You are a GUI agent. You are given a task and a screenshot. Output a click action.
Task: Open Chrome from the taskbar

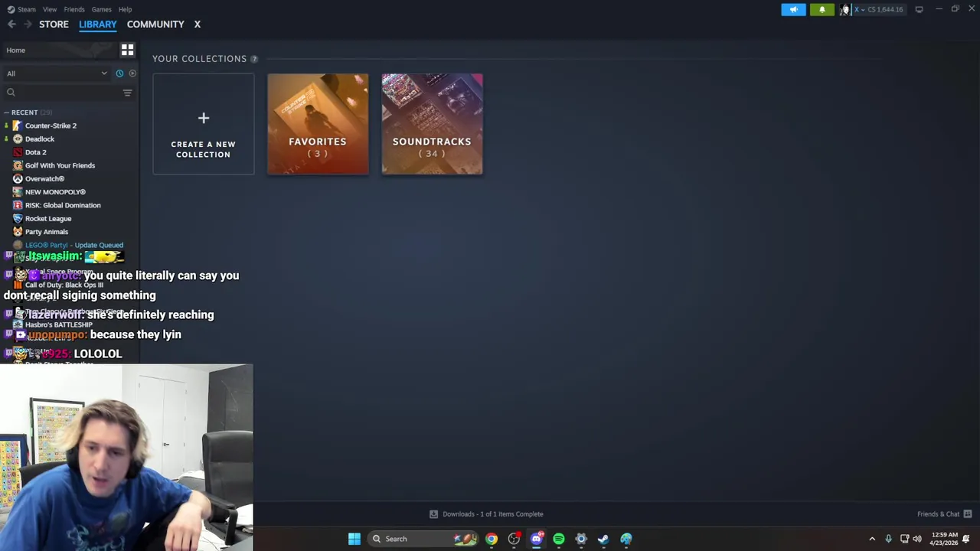[x=492, y=539]
